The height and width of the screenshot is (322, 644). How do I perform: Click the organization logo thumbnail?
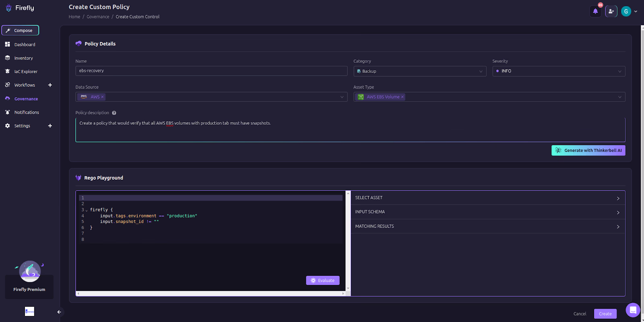click(29, 312)
